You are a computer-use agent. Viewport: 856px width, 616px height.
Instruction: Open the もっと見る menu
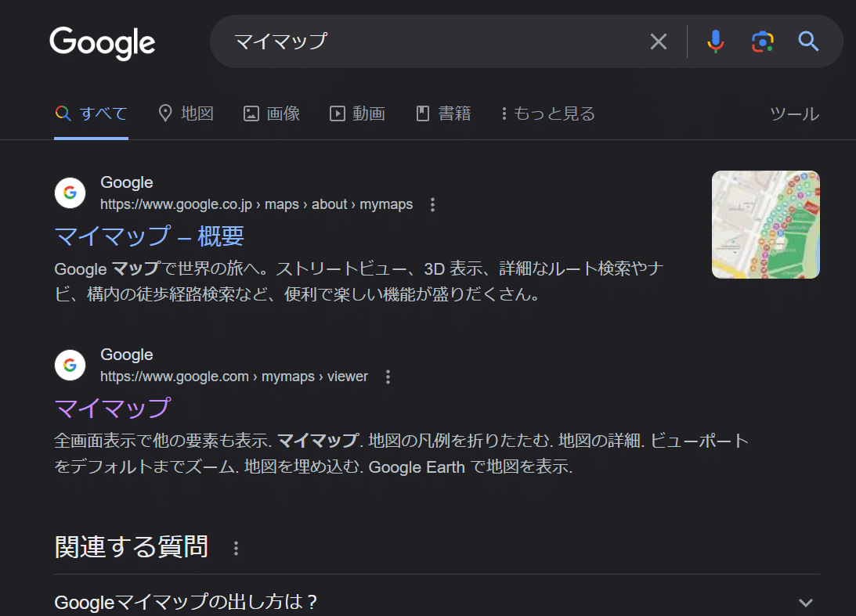click(x=548, y=113)
